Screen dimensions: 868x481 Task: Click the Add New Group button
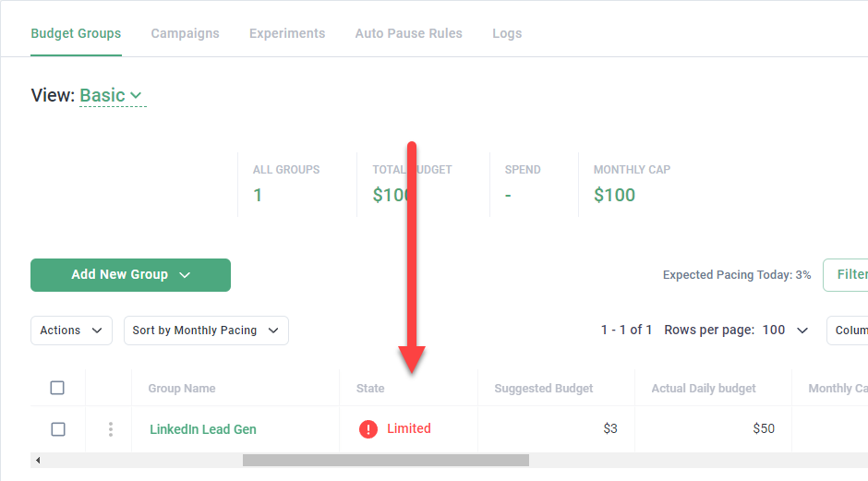point(130,275)
